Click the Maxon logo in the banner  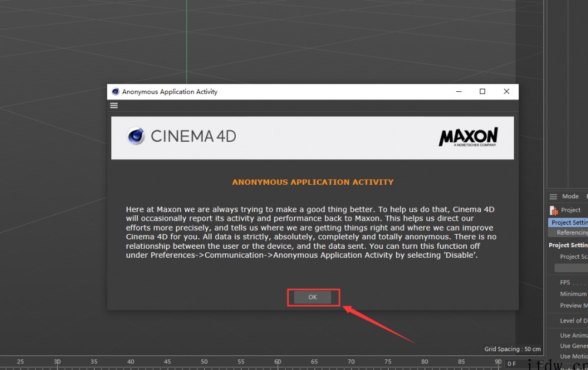(468, 137)
